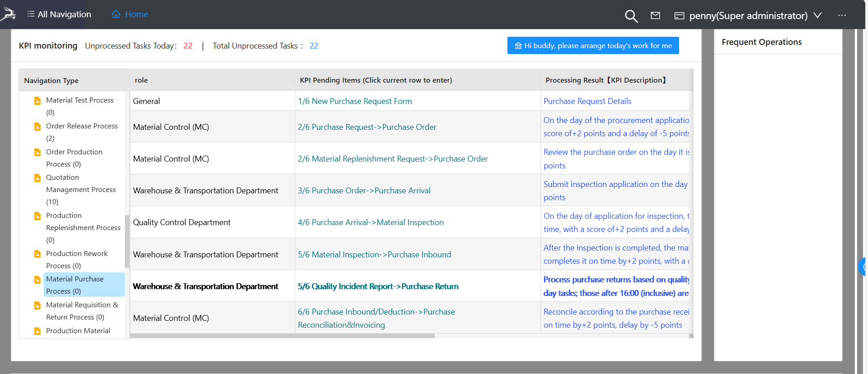Viewport: 868px width, 374px height.
Task: Click the navigation list vertical scrollbar
Action: coord(127,241)
